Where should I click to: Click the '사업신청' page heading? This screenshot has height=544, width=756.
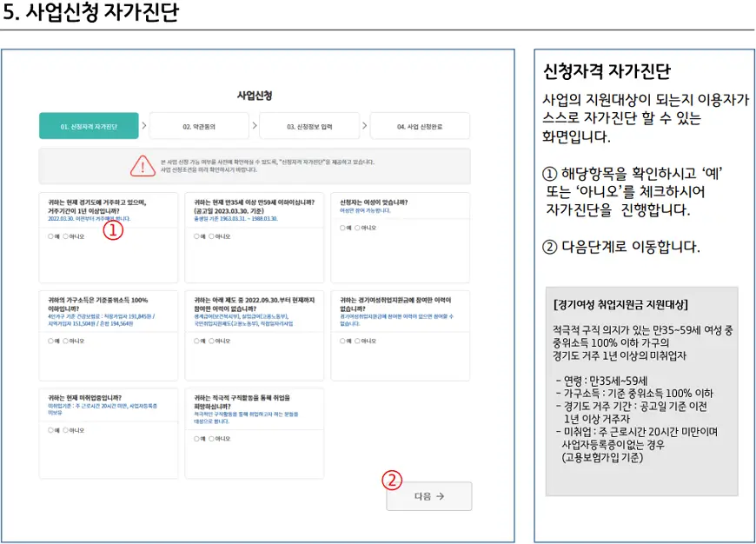pyautogui.click(x=255, y=95)
